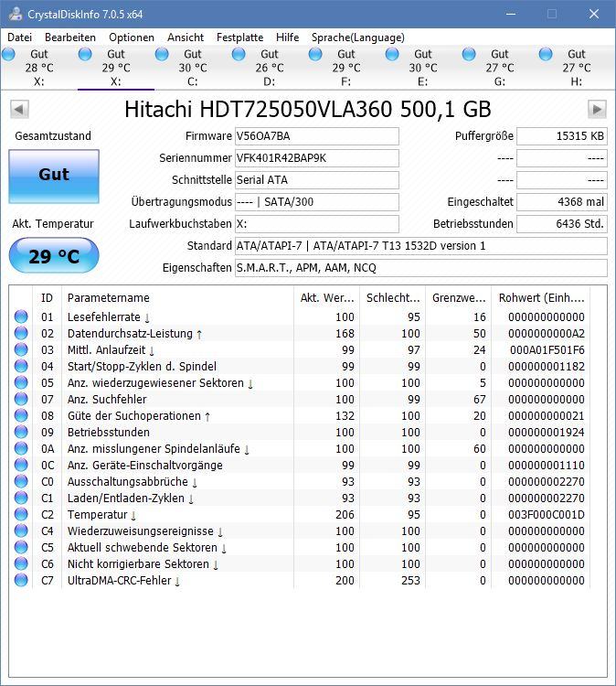Click the Firmware field V56OA7BA
Screen dimensions: 616x686
317,136
